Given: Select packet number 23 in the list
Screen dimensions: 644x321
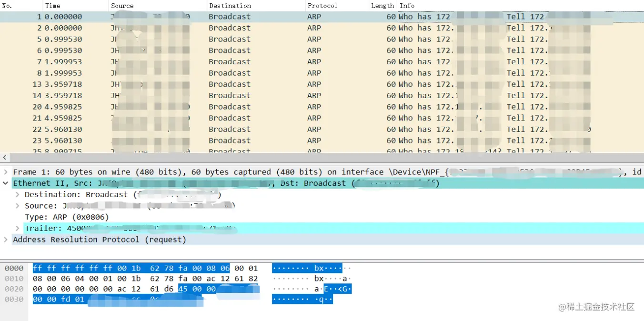Looking at the screenshot, I should [x=322, y=140].
